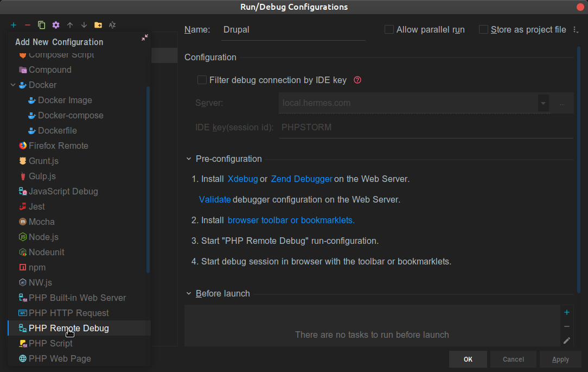Open Edit Templates gear icon
This screenshot has height=372, width=588.
point(56,25)
